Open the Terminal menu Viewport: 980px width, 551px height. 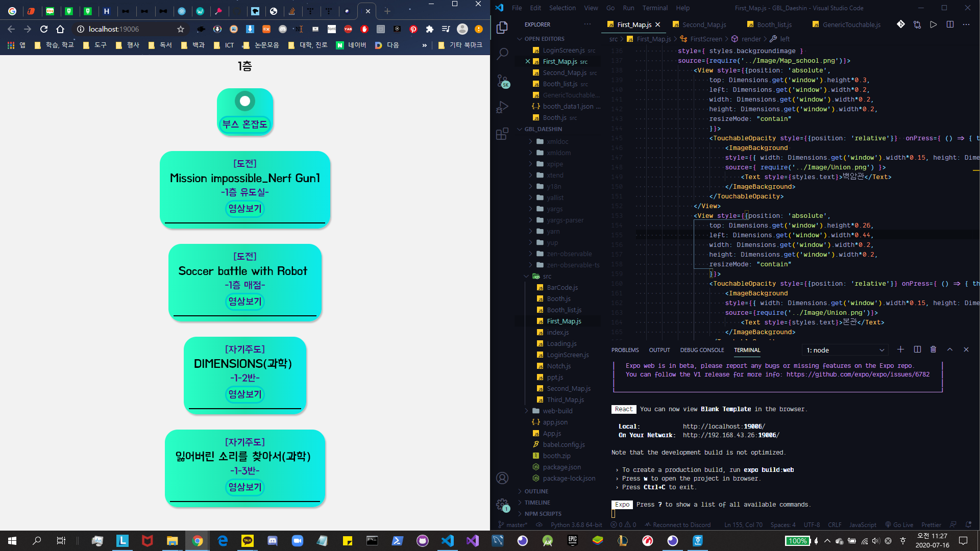point(655,8)
